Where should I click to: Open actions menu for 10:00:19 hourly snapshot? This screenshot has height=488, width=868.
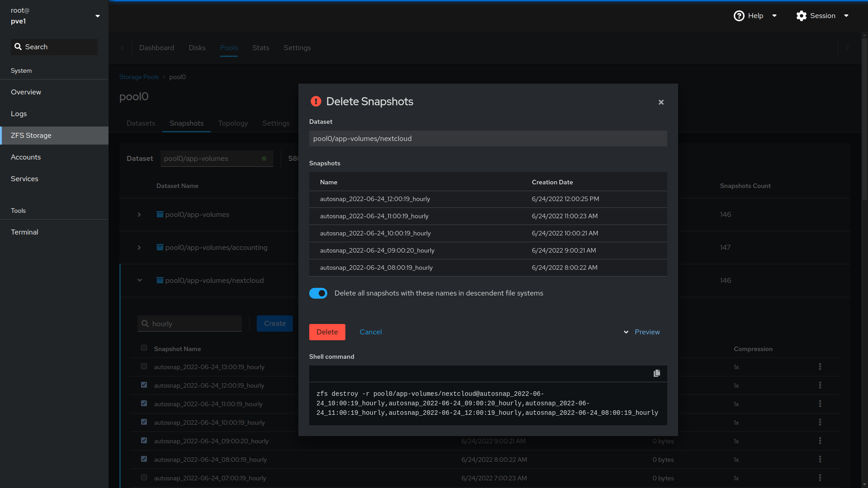pos(820,422)
